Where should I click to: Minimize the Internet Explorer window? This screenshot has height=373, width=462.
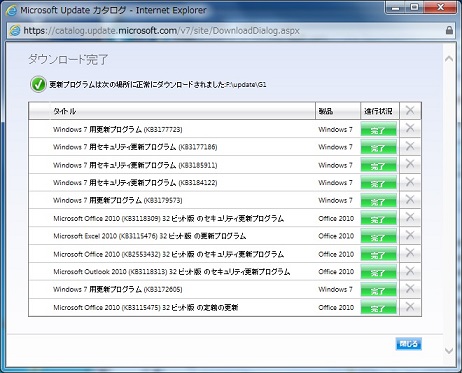(x=395, y=7)
